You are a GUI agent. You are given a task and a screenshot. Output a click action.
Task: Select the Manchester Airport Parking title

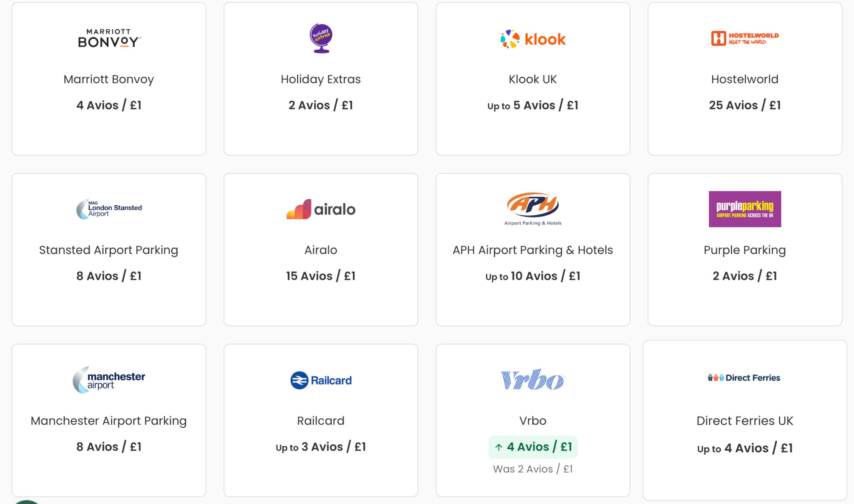(109, 421)
